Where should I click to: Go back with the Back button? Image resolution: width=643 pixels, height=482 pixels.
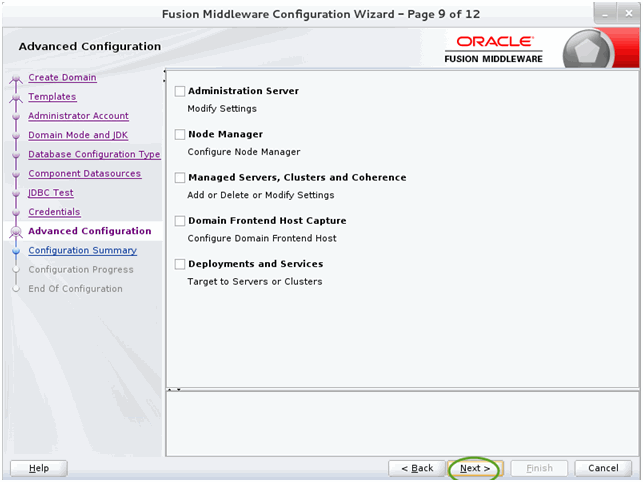point(417,468)
